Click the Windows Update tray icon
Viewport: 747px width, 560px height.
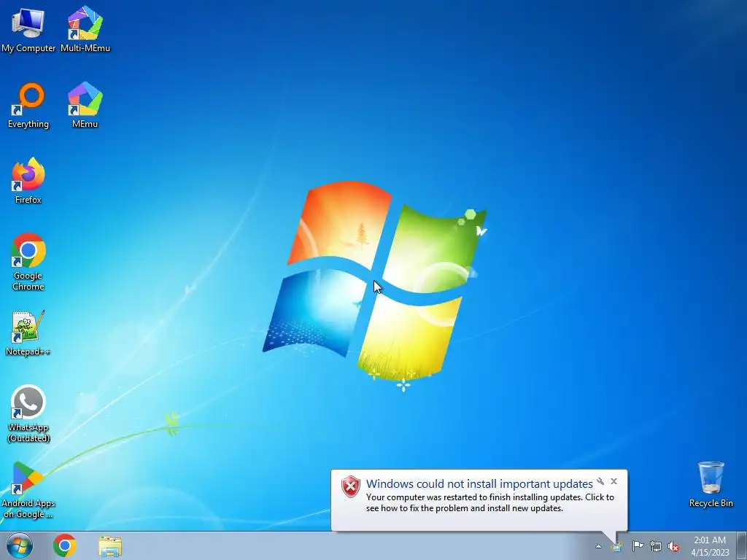coord(617,546)
